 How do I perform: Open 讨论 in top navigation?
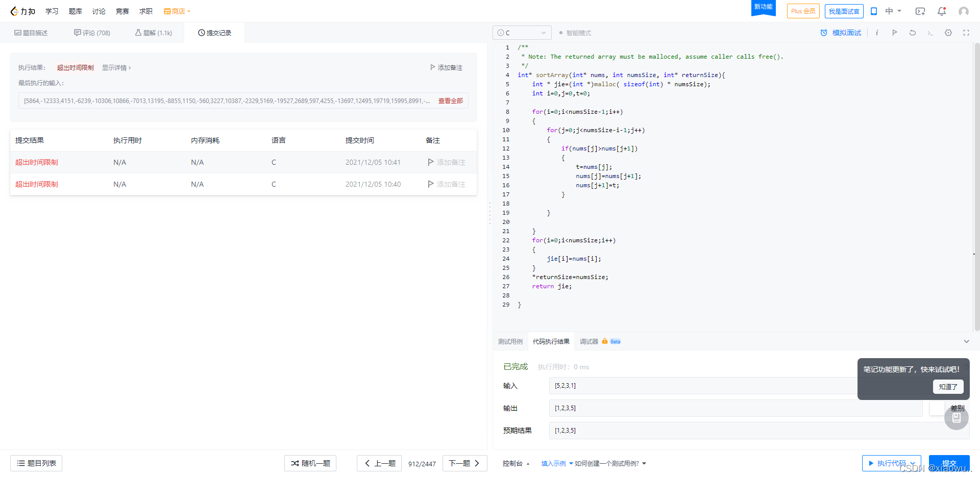99,11
